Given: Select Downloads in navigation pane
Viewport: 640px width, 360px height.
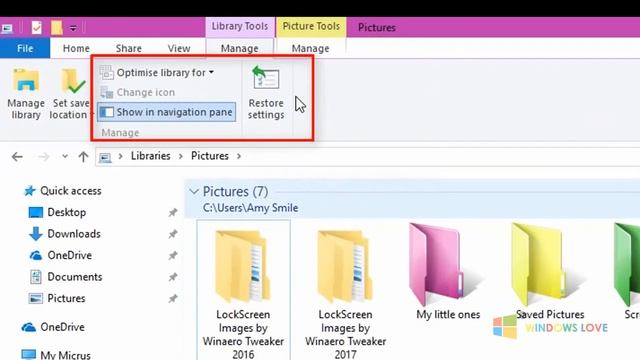Looking at the screenshot, I should (x=74, y=234).
